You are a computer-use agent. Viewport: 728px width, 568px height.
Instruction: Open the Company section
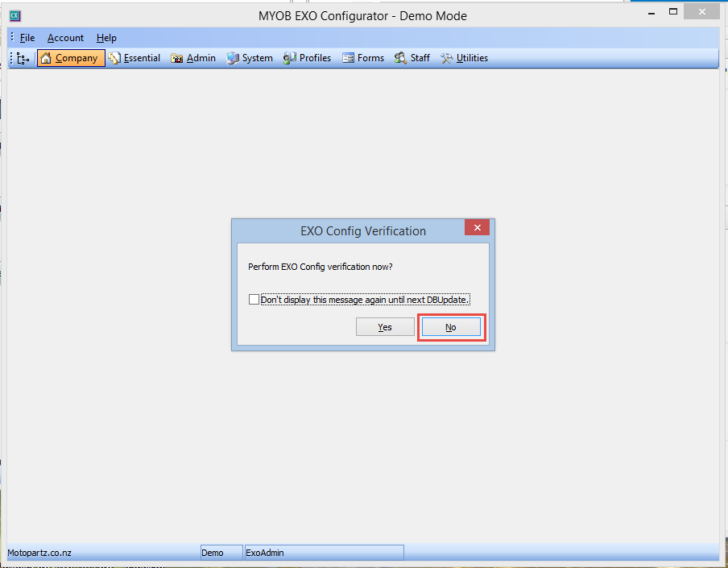pyautogui.click(x=71, y=58)
